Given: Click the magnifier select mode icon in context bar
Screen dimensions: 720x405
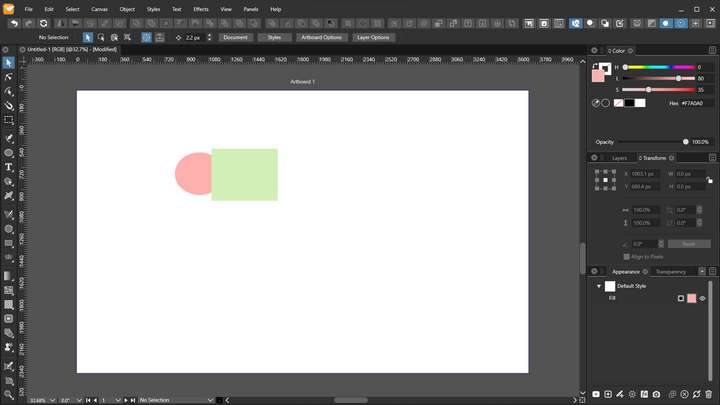Looking at the screenshot, I should [101, 38].
